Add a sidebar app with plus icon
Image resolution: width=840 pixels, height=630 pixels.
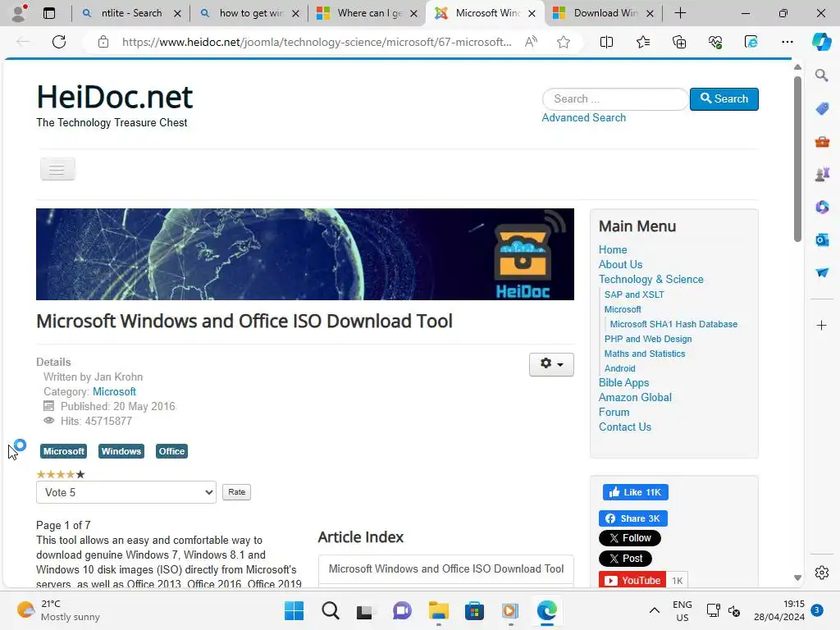[822, 325]
